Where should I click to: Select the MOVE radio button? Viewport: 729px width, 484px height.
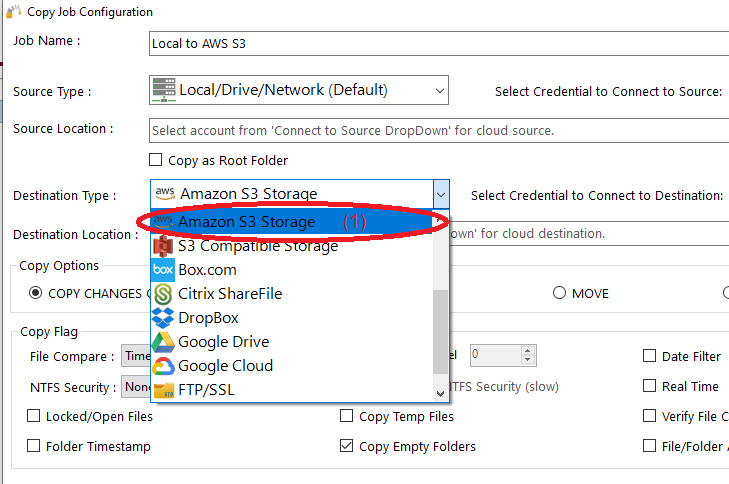[x=559, y=294]
